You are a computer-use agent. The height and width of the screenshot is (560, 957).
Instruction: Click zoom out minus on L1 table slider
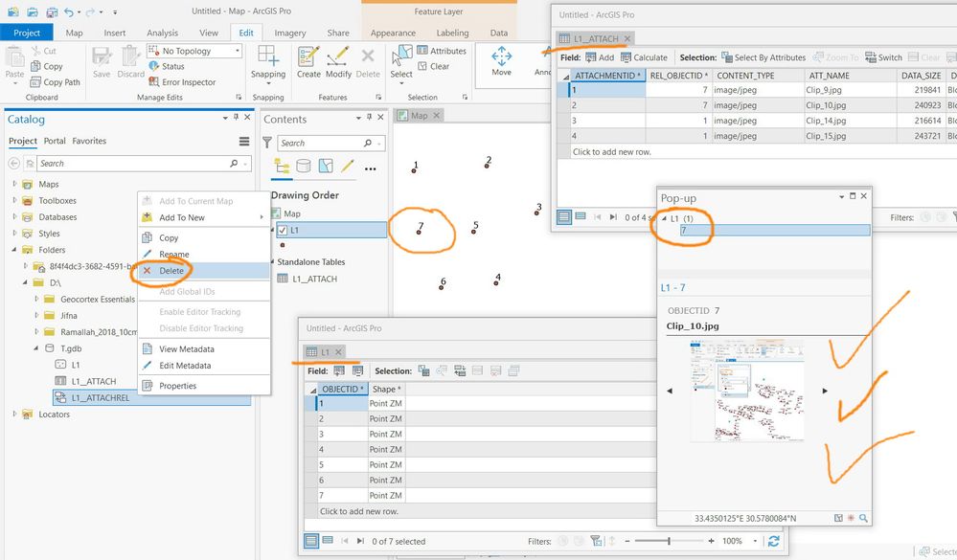click(x=627, y=541)
